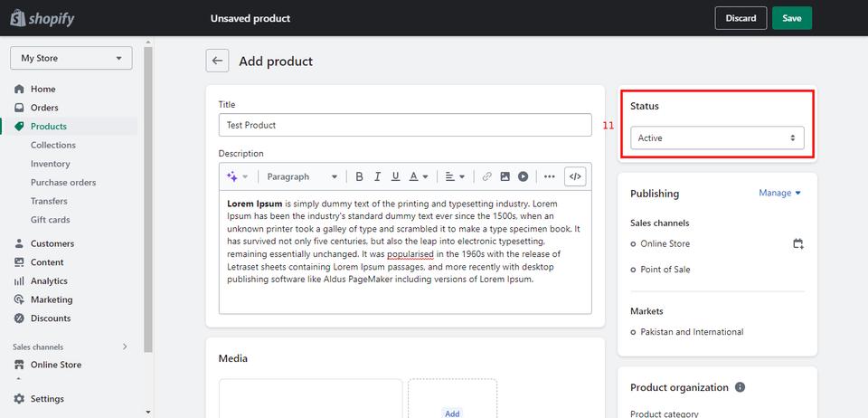The image size is (868, 418).
Task: Click the Title input field
Action: coord(405,125)
